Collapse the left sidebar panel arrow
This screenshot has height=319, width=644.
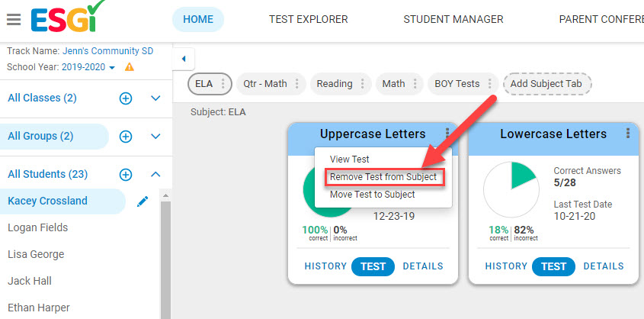pos(184,59)
